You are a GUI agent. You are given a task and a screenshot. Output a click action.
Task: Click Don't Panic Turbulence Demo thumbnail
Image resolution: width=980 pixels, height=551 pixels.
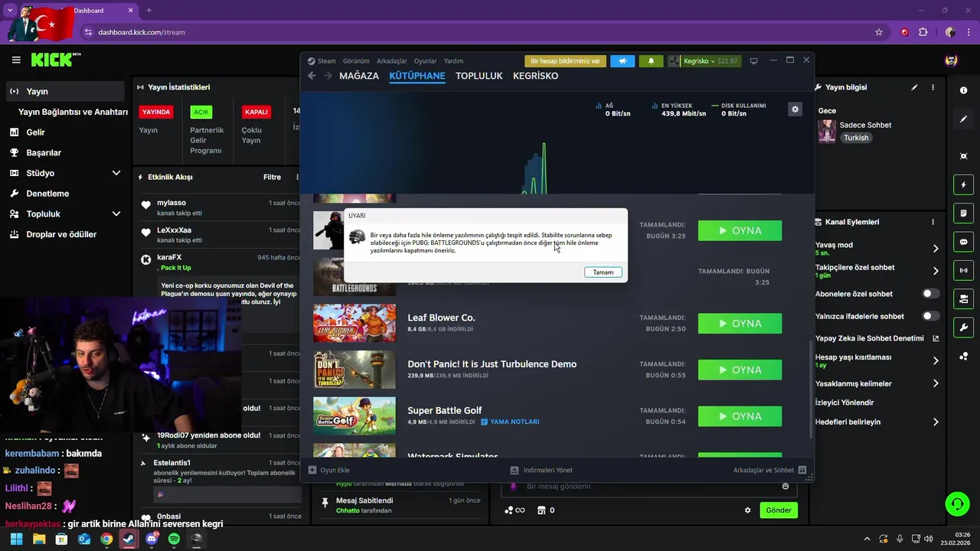click(x=354, y=370)
